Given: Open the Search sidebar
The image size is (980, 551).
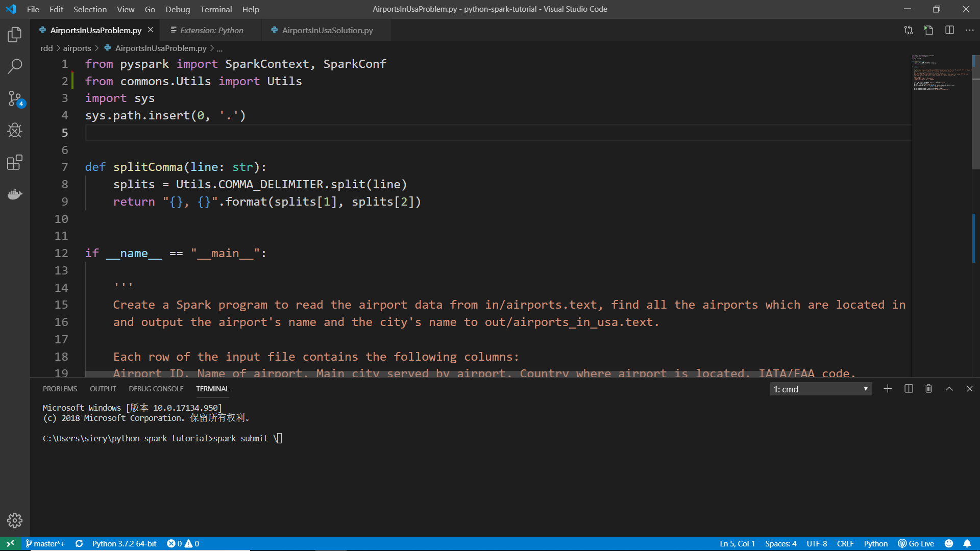Looking at the screenshot, I should click(x=14, y=66).
